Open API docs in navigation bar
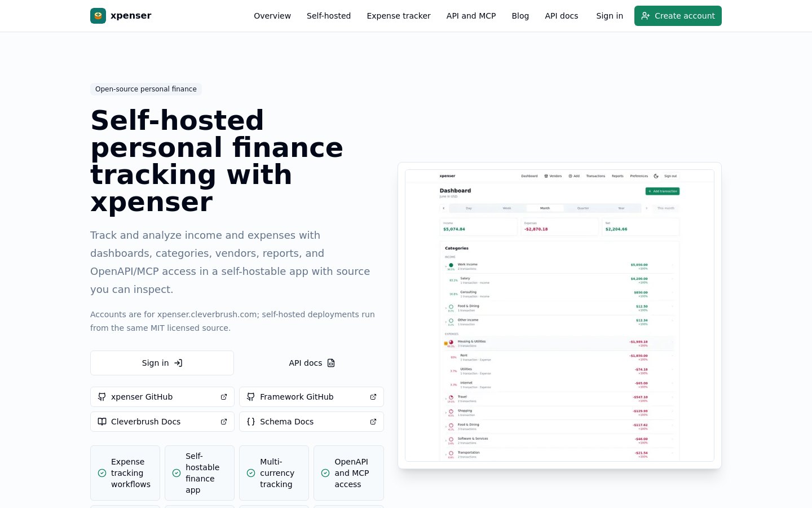Screen dimensions: 812x508 point(562,16)
